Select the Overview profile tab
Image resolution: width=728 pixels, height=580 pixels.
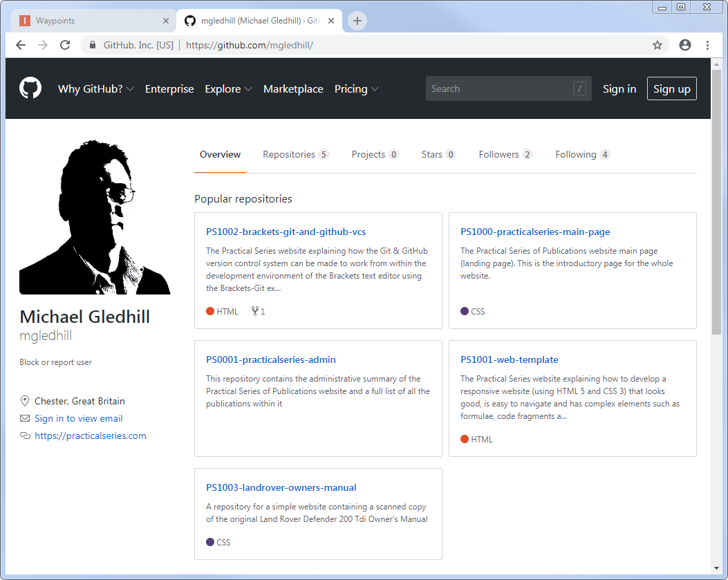point(220,154)
